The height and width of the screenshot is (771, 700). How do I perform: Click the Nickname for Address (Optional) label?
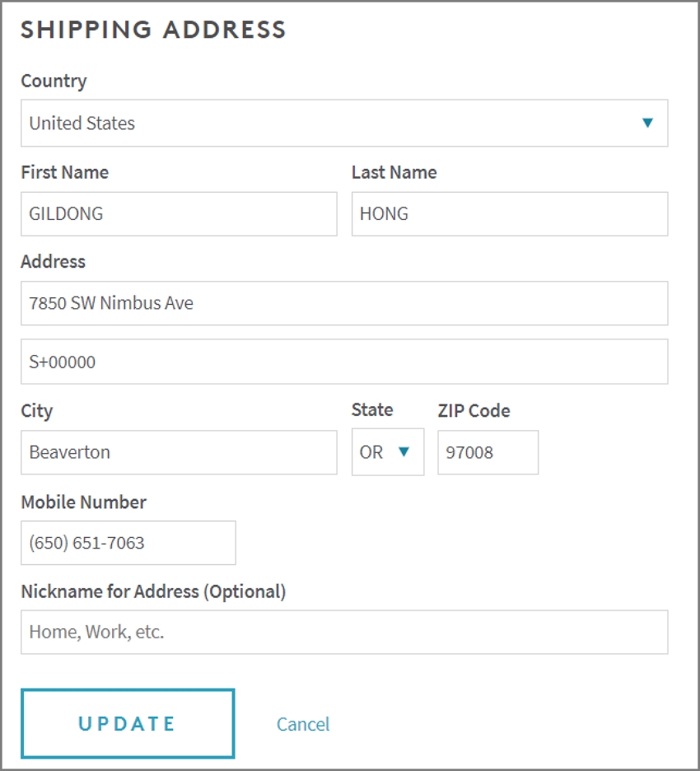pos(153,591)
